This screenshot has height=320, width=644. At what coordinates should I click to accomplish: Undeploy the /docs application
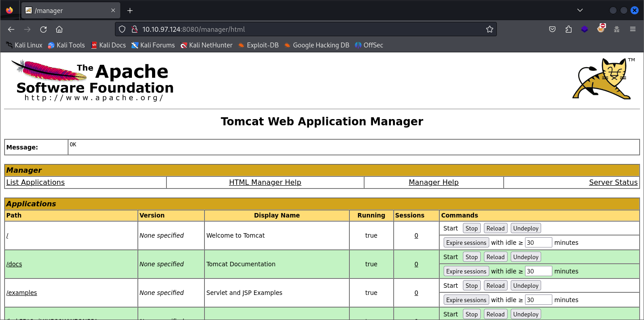(526, 257)
